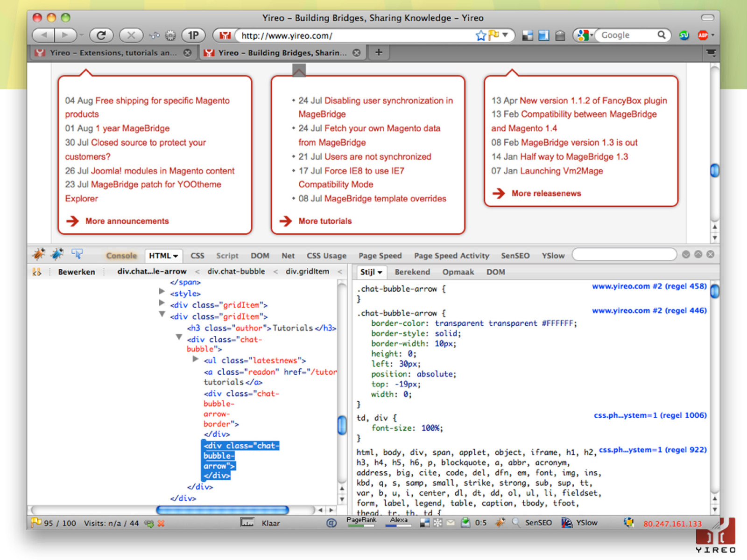Click the first Firebug bug icon
Viewport: 747px width, 560px height.
(x=39, y=254)
